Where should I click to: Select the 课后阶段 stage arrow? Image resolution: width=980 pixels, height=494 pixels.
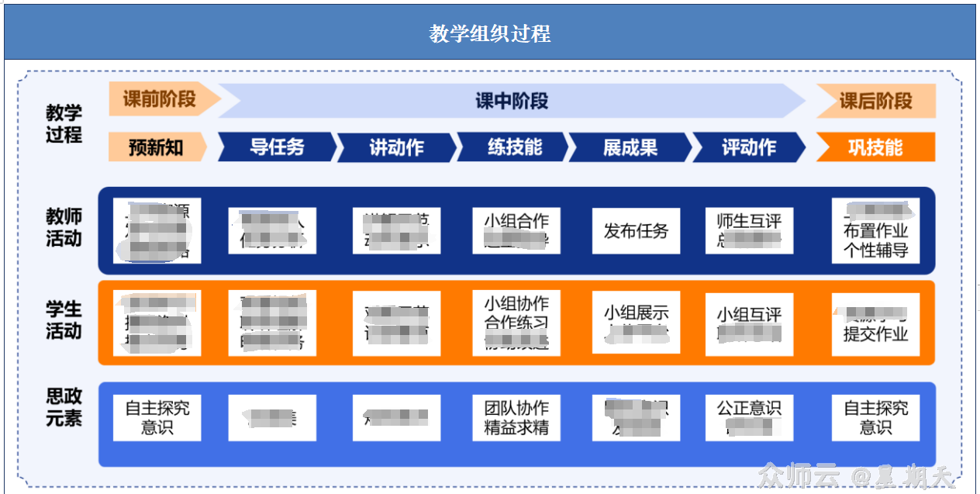coord(875,101)
